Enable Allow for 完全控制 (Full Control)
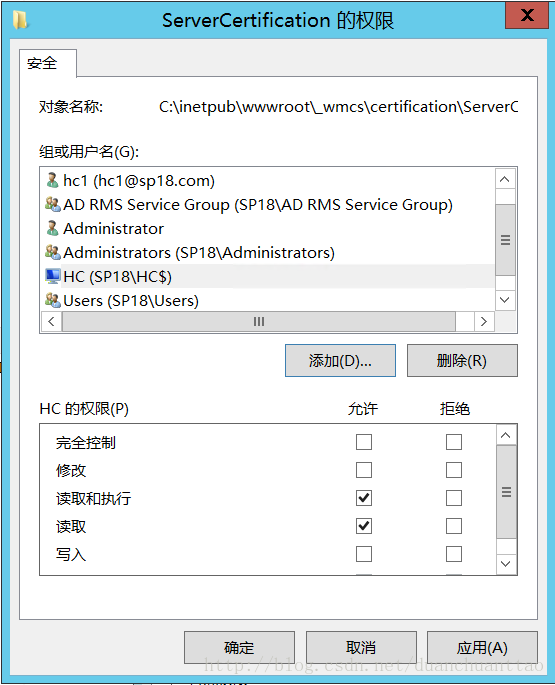 click(364, 442)
